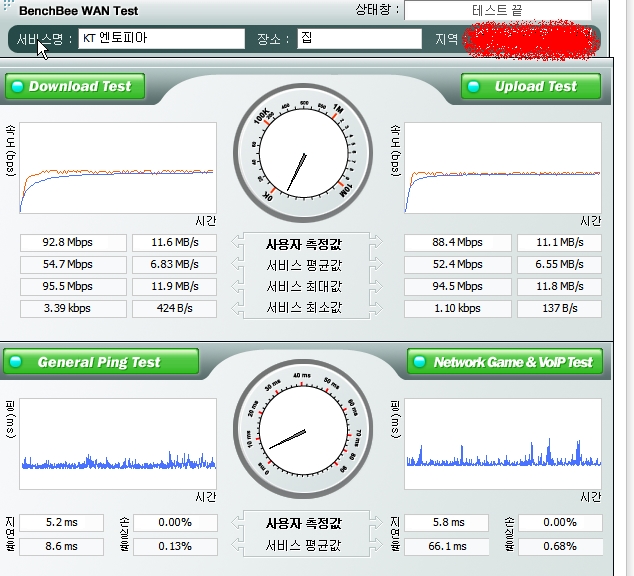Select VoIP latency 5.8 ms
The image size is (634, 576).
(x=446, y=523)
